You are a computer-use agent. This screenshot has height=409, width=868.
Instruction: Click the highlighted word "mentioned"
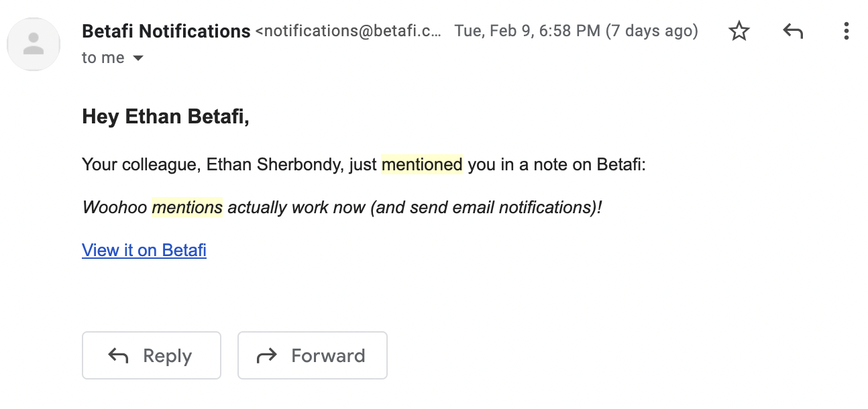click(422, 164)
